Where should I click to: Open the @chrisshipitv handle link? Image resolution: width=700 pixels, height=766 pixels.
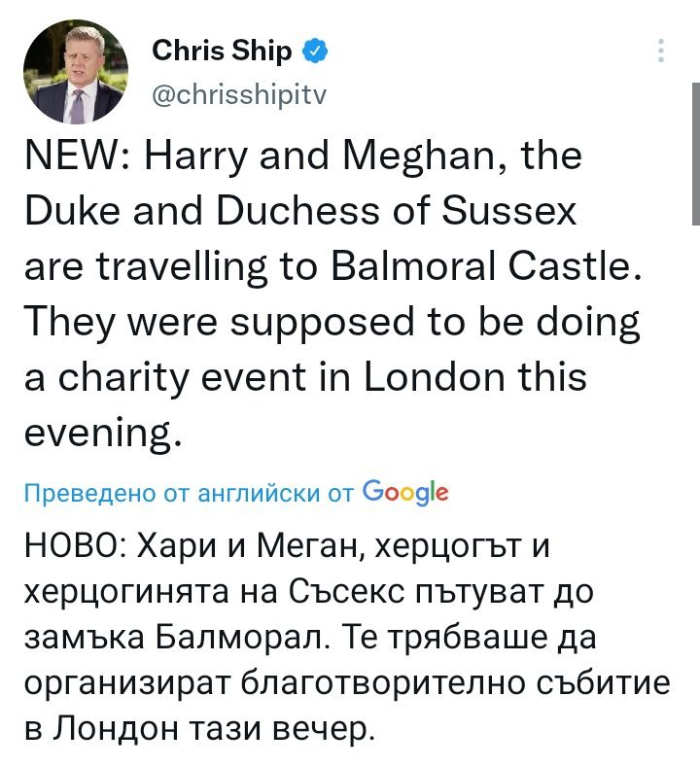point(234,95)
